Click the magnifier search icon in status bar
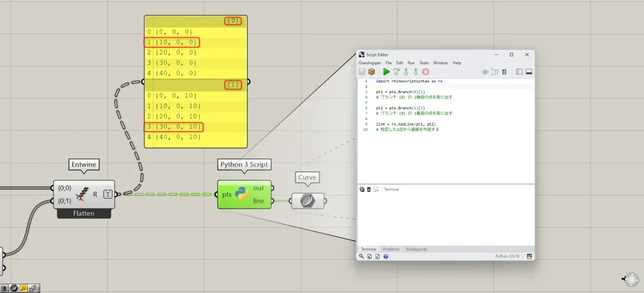The image size is (644, 293). (362, 257)
